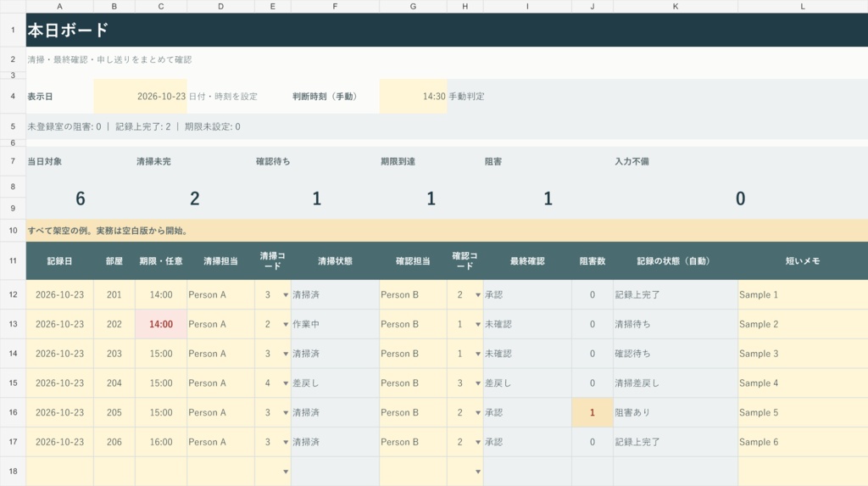Open cleaning code dropdown in empty row 18
Screen dimensions: 868x486
coord(286,472)
